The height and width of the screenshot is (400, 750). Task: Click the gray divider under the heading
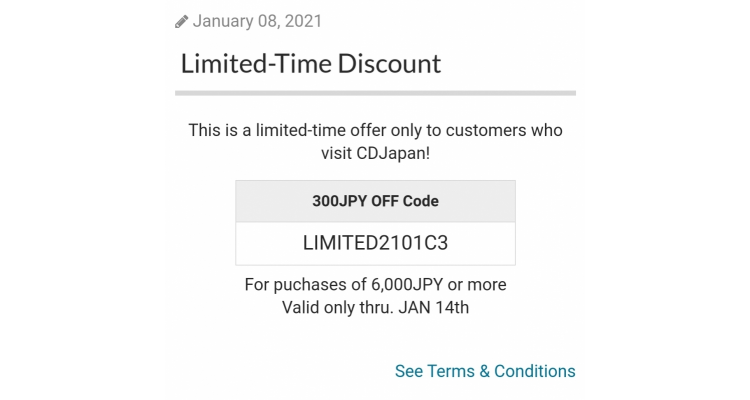pyautogui.click(x=375, y=93)
